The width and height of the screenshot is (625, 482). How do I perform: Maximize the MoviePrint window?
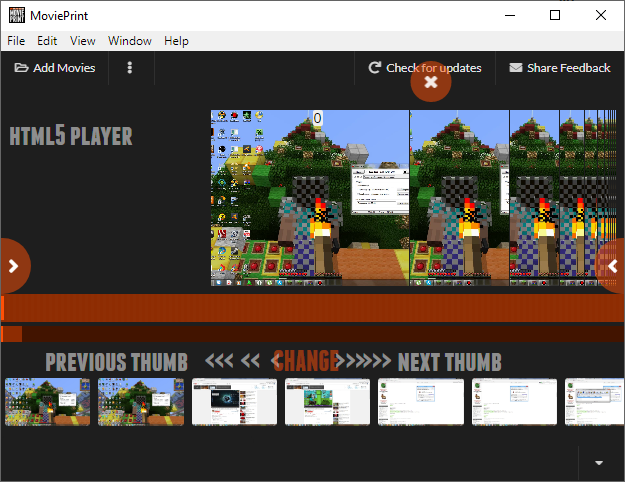pyautogui.click(x=555, y=16)
